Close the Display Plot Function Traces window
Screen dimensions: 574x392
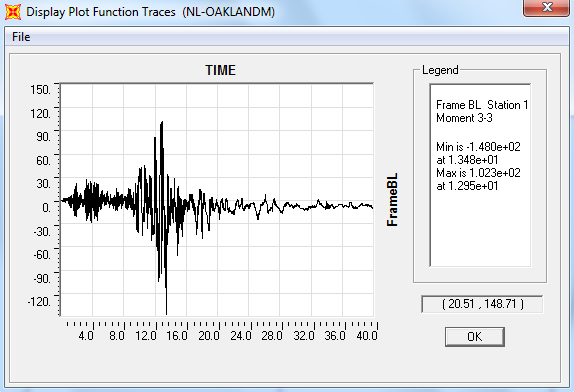(547, 7)
